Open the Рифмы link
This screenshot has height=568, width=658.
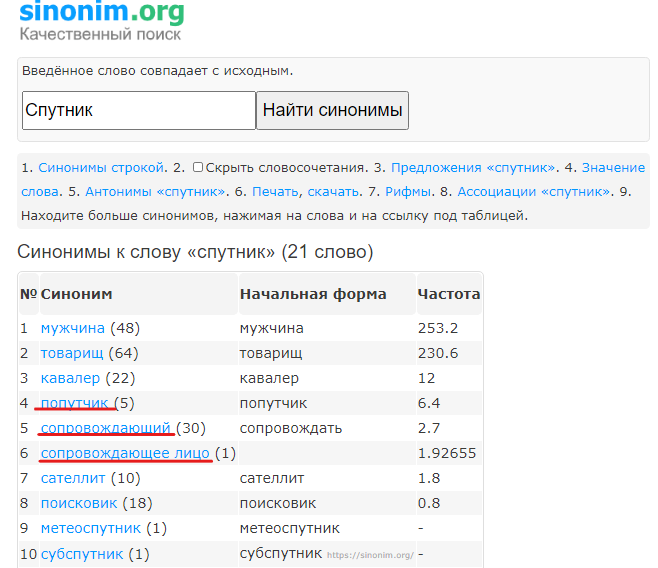(408, 192)
